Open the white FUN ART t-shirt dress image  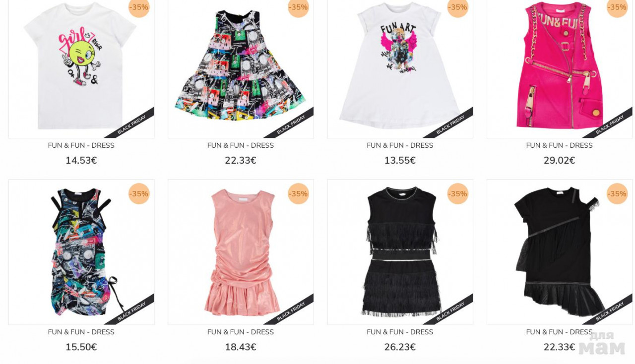click(400, 68)
